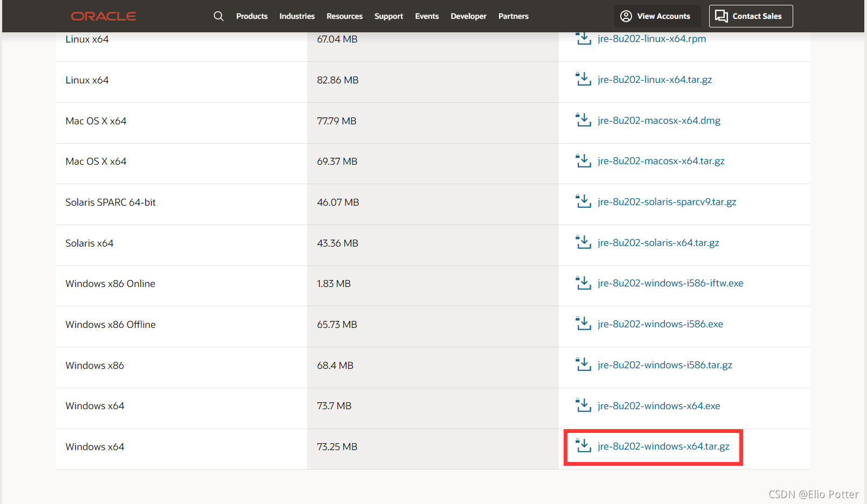Click download icon for jre-8u202-linux-x64.rpm

(583, 38)
